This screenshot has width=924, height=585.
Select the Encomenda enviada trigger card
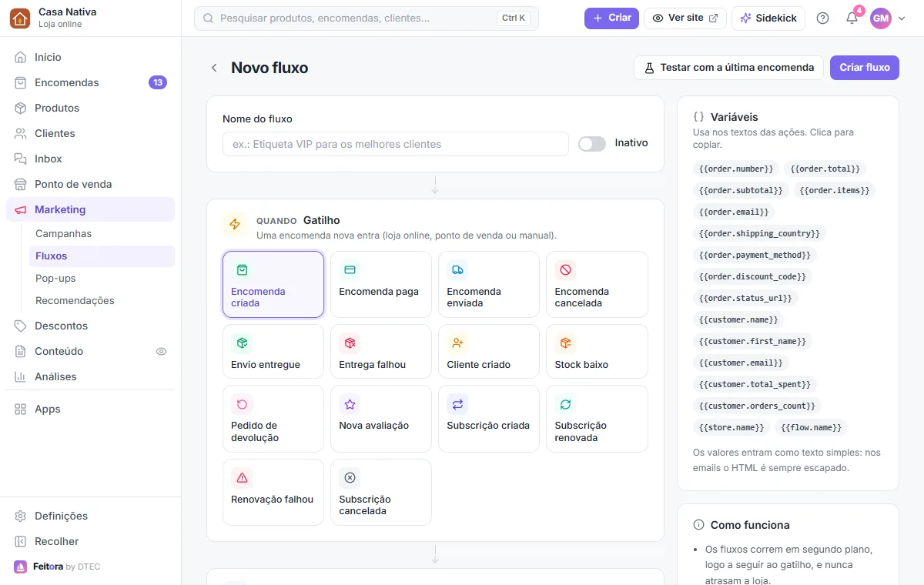(x=489, y=284)
